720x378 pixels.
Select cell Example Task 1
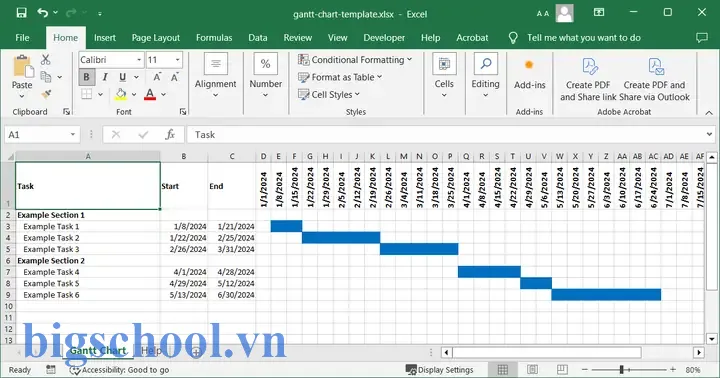(88, 226)
